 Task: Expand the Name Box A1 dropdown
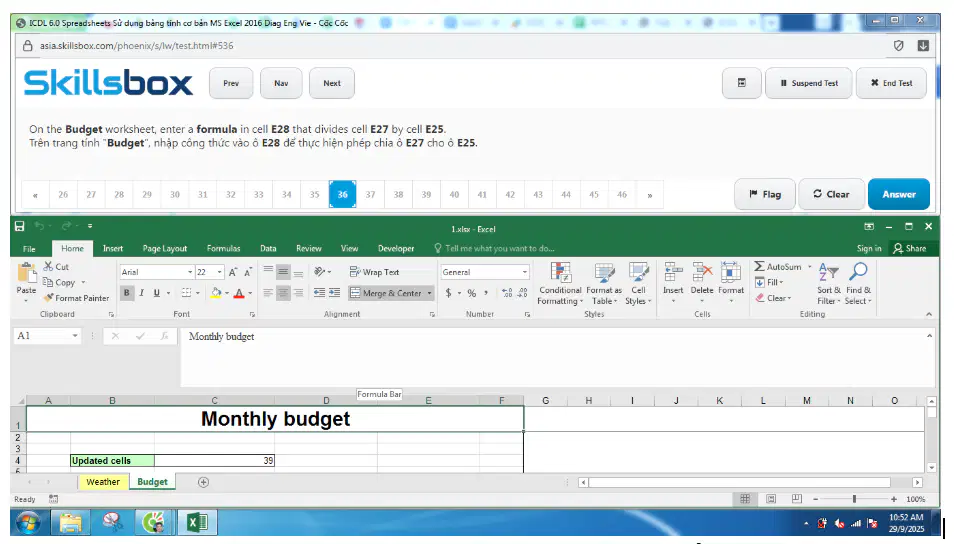75,336
